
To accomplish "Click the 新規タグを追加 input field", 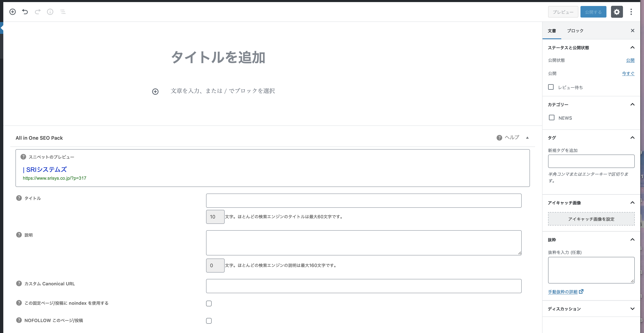I will pos(591,161).
